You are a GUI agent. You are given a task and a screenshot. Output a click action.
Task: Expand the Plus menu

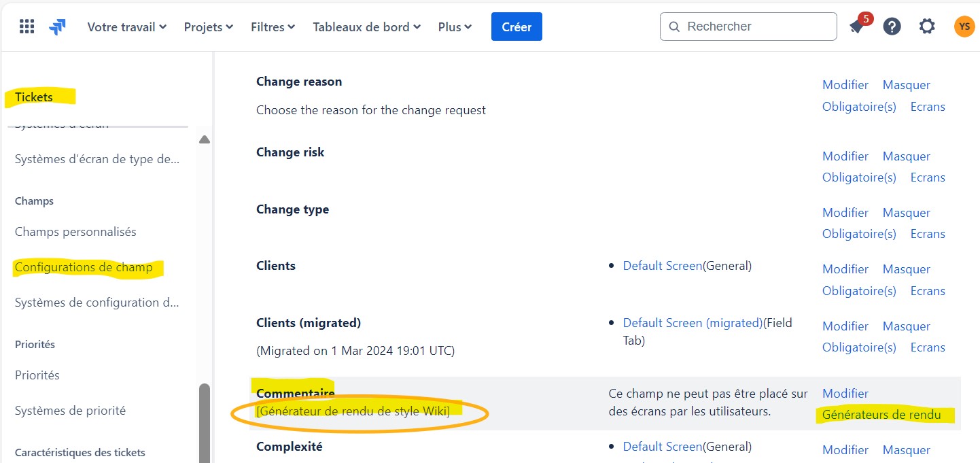tap(454, 27)
